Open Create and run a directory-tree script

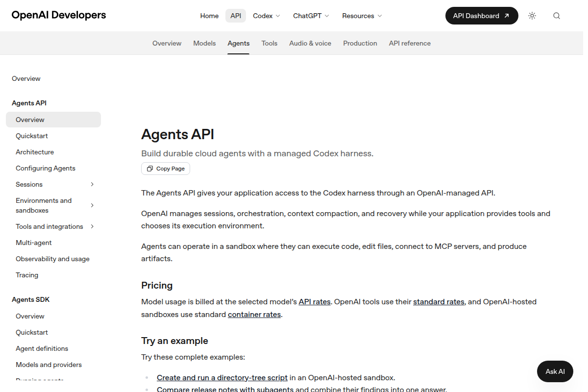(x=222, y=378)
